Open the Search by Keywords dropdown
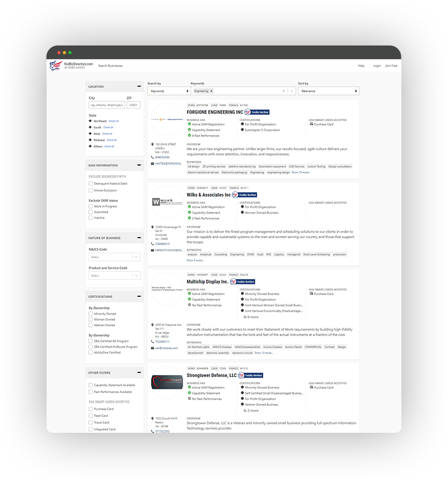Screen dimensions: 448x480 tap(168, 91)
